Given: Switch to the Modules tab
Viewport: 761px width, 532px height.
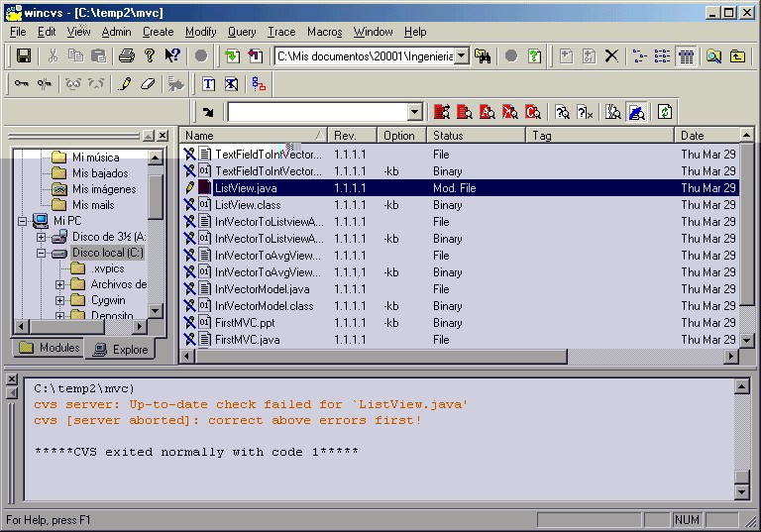Looking at the screenshot, I should pos(50,349).
